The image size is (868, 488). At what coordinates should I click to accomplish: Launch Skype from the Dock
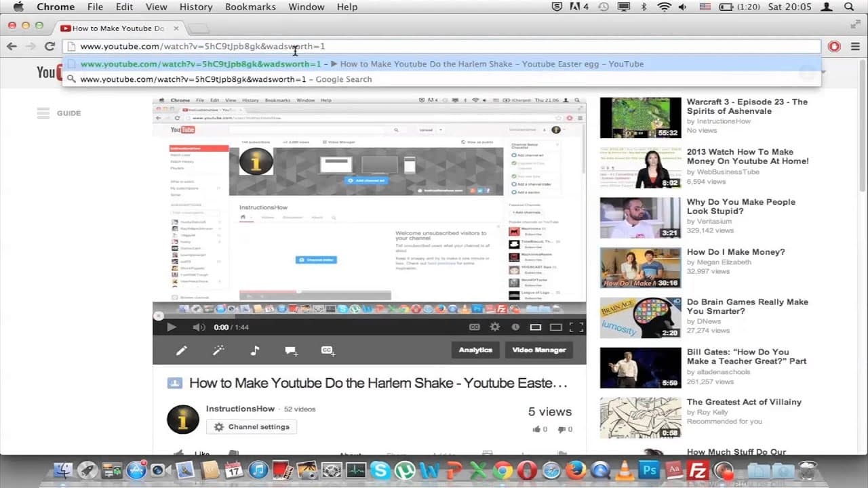click(x=380, y=470)
